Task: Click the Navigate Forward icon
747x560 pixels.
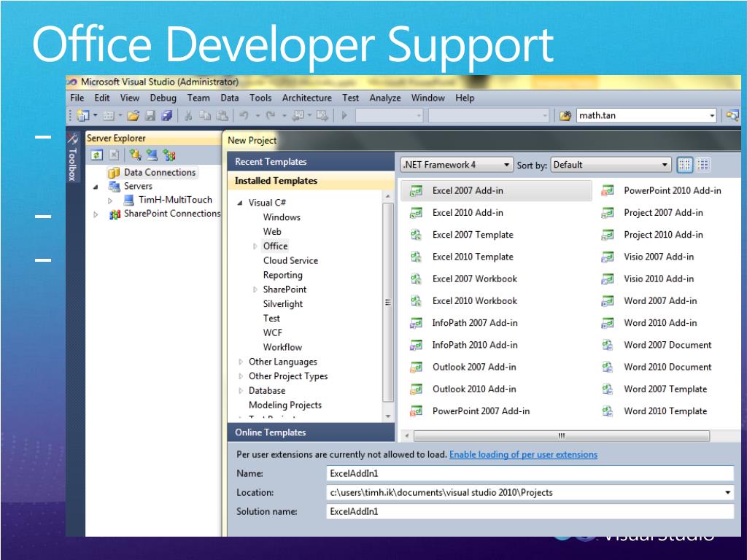Action: pos(322,115)
